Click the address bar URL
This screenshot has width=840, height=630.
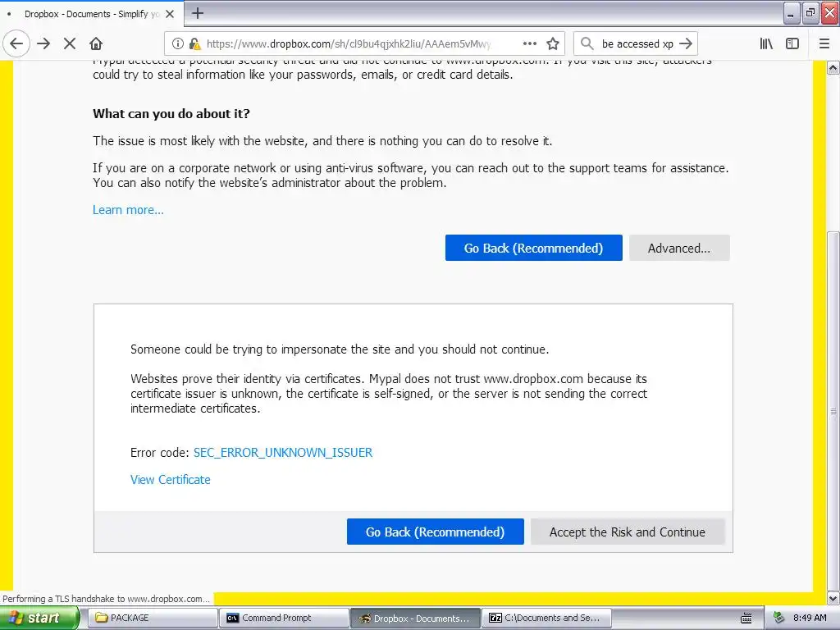click(348, 43)
